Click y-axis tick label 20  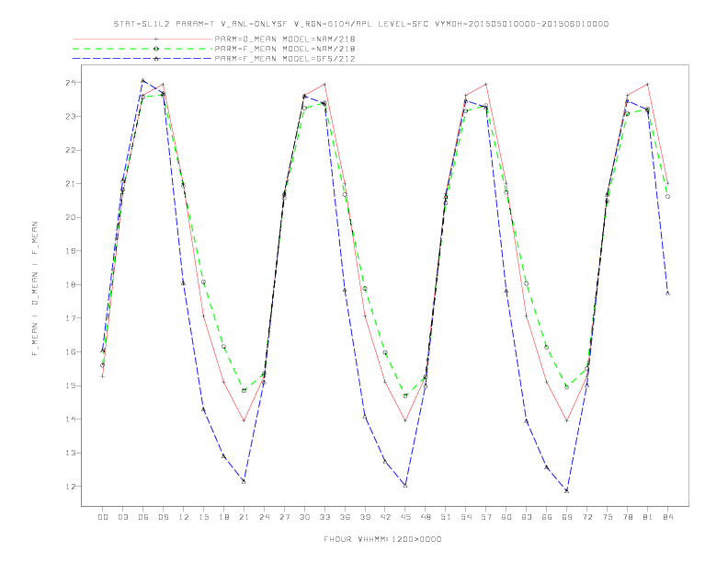(x=71, y=217)
